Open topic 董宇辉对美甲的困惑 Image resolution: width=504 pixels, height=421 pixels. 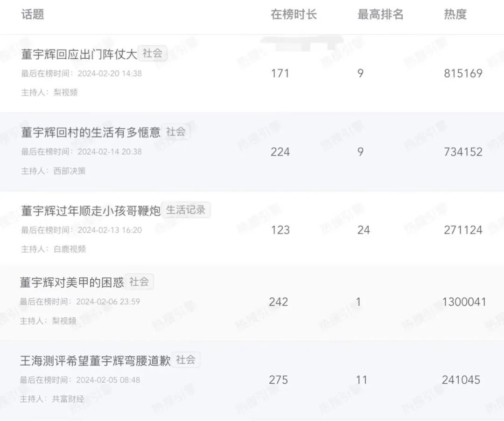(x=72, y=282)
